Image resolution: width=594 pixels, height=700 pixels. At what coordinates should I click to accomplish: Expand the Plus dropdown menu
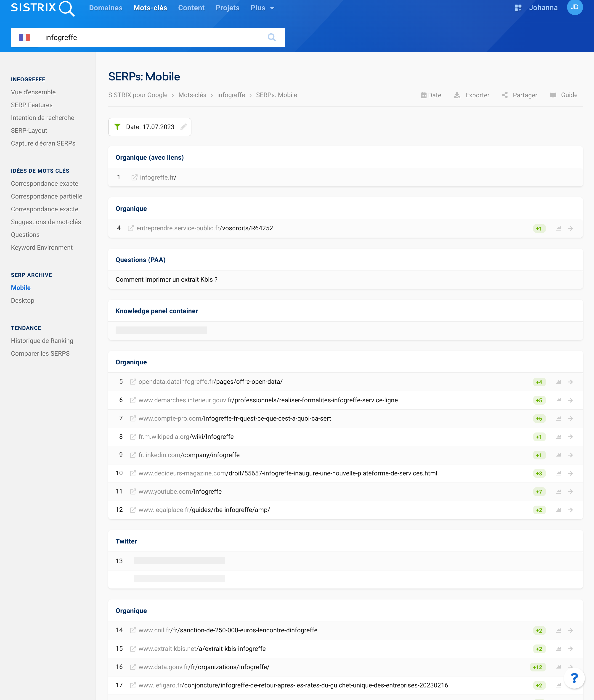[x=262, y=8]
